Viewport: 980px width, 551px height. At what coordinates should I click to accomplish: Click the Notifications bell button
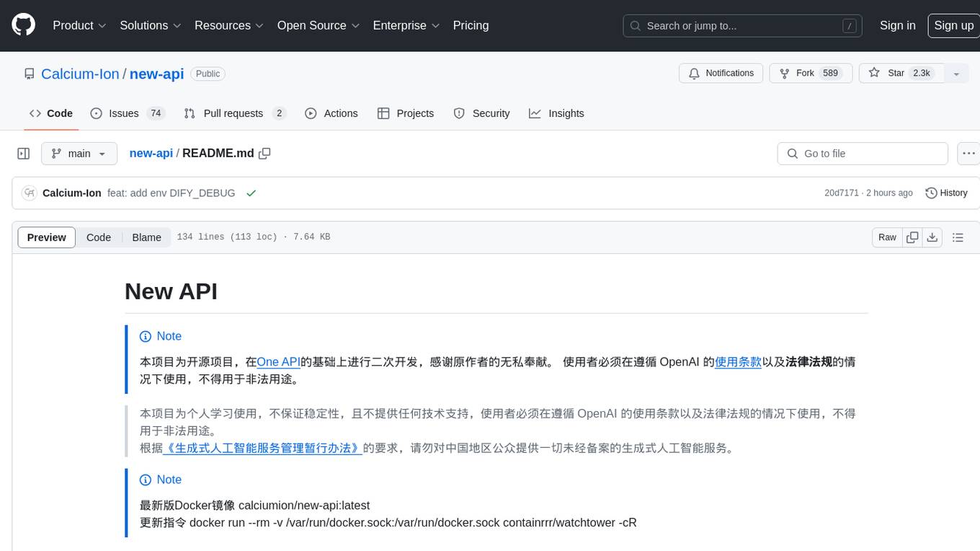click(x=721, y=74)
